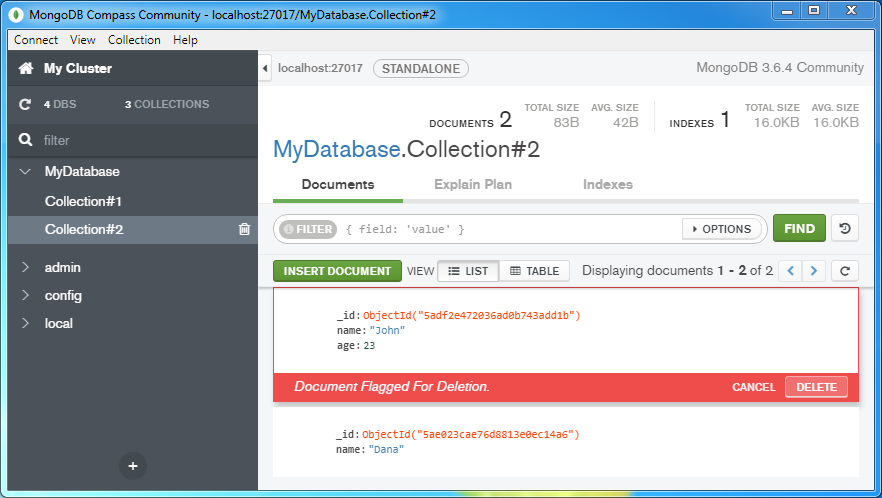Open the Help menu

click(x=185, y=40)
